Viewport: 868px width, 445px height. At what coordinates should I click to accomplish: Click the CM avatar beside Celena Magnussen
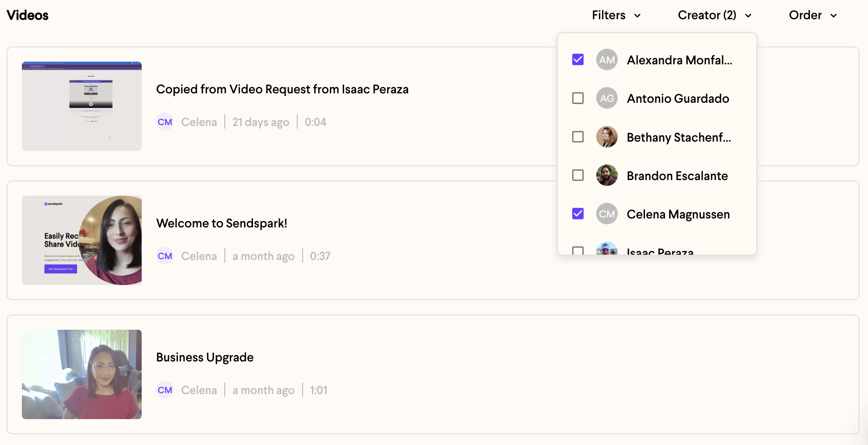(x=607, y=214)
